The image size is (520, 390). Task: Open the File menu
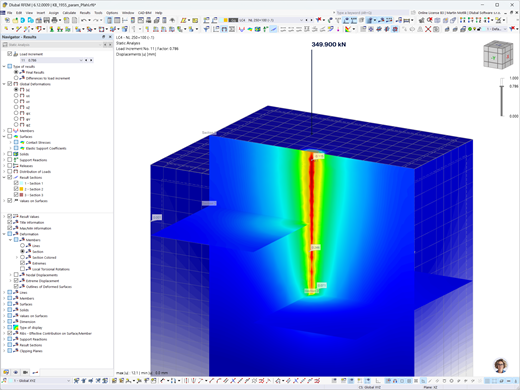point(10,13)
